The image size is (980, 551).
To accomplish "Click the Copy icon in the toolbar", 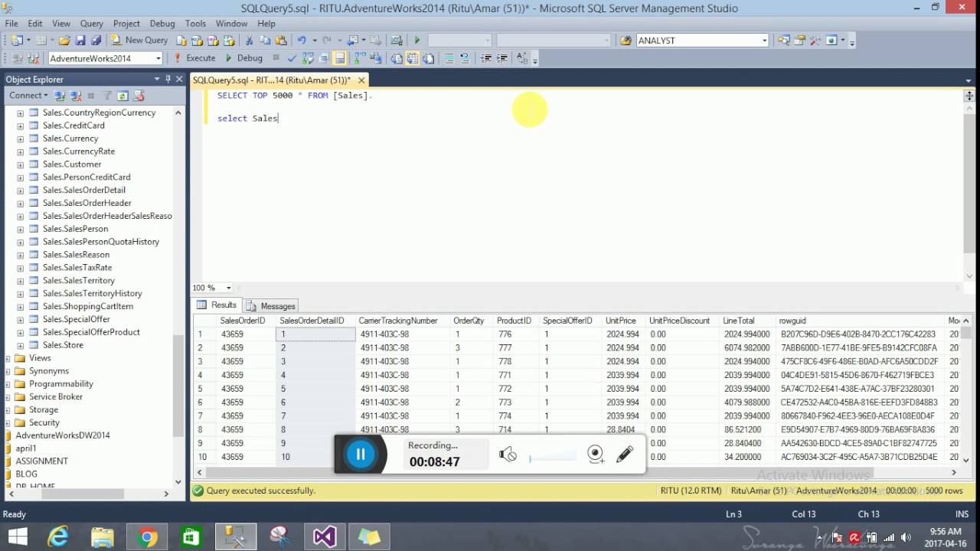I will 265,40.
